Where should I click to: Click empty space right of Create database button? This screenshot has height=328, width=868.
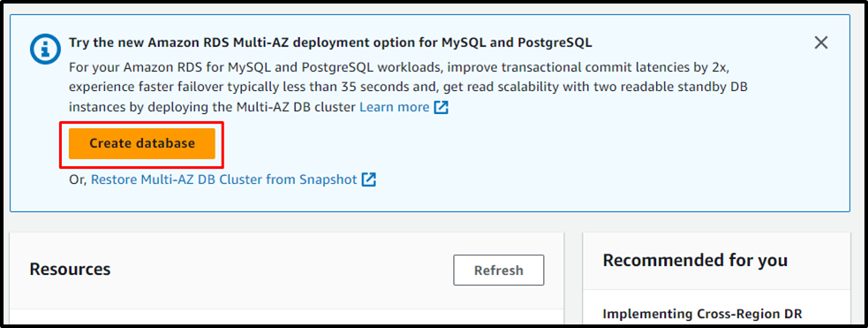(x=498, y=144)
